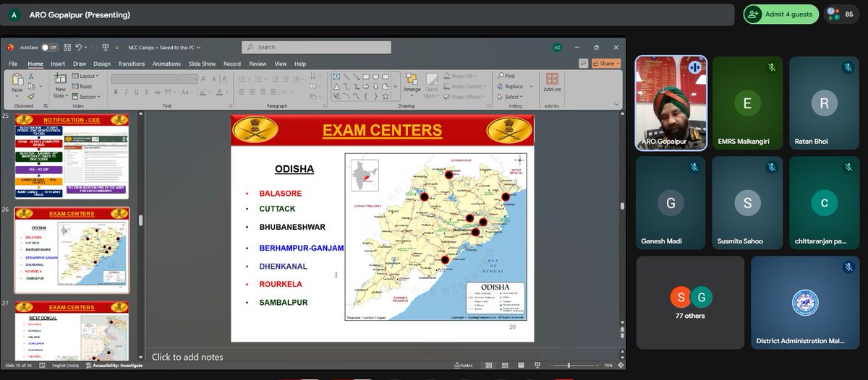Open the font name combo box

(145, 79)
